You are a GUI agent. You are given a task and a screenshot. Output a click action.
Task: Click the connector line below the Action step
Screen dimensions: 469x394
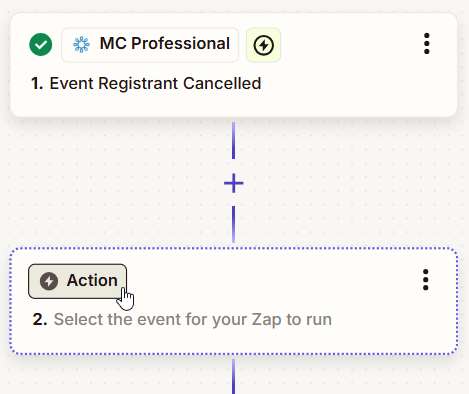coord(233,377)
